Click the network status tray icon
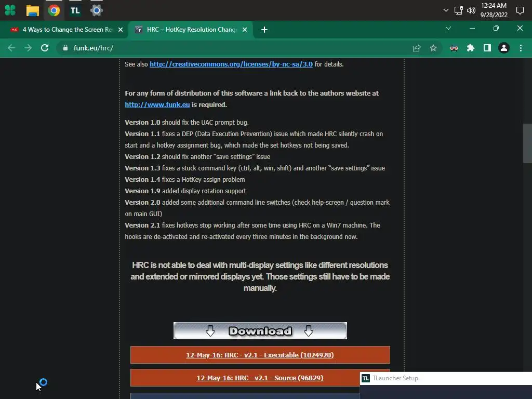The image size is (532, 399). coord(458,10)
